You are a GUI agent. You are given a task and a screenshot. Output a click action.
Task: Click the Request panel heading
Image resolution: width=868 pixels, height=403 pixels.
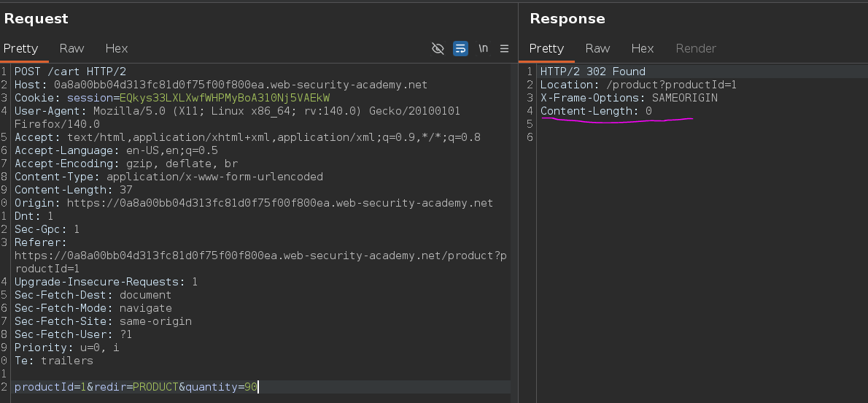pos(36,18)
